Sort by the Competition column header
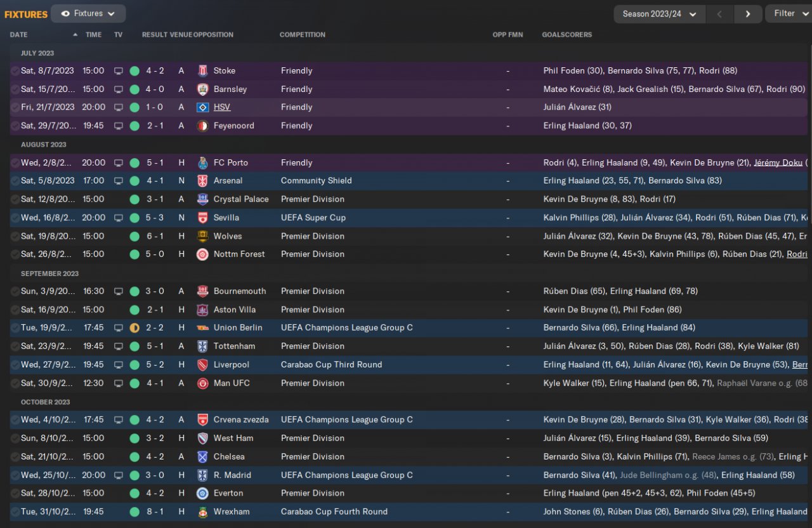Image resolution: width=812 pixels, height=528 pixels. pos(302,35)
